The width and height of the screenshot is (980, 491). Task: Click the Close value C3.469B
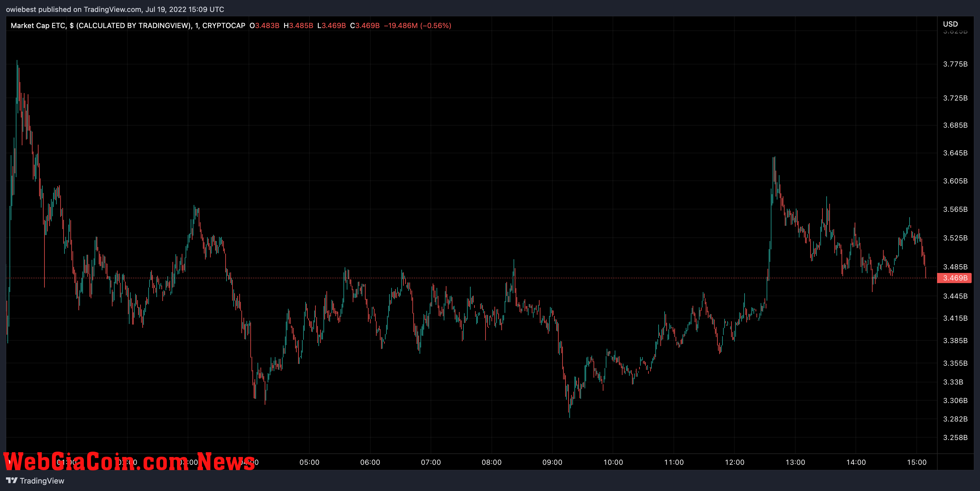[365, 25]
